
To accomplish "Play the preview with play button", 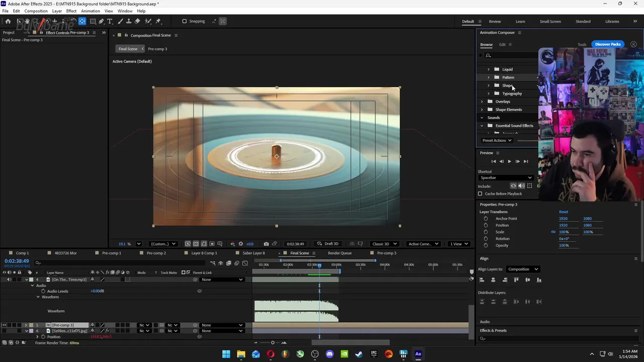I will click(x=509, y=161).
